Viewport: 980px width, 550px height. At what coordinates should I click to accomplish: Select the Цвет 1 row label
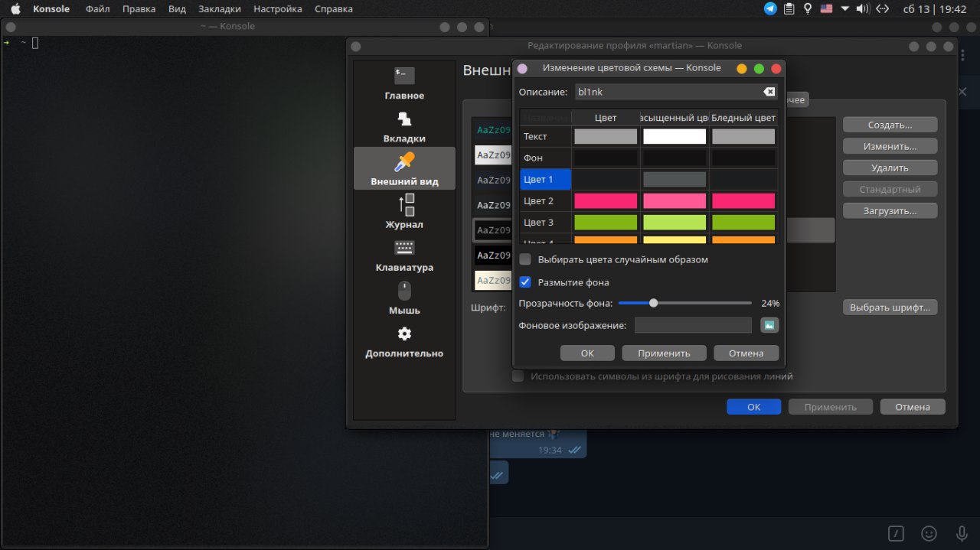(x=546, y=179)
